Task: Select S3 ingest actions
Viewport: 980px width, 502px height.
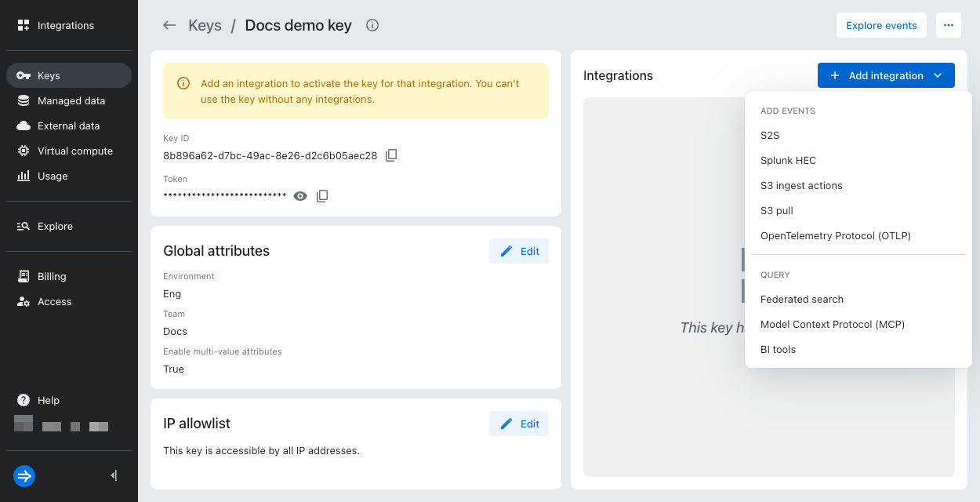Action: 858,185
